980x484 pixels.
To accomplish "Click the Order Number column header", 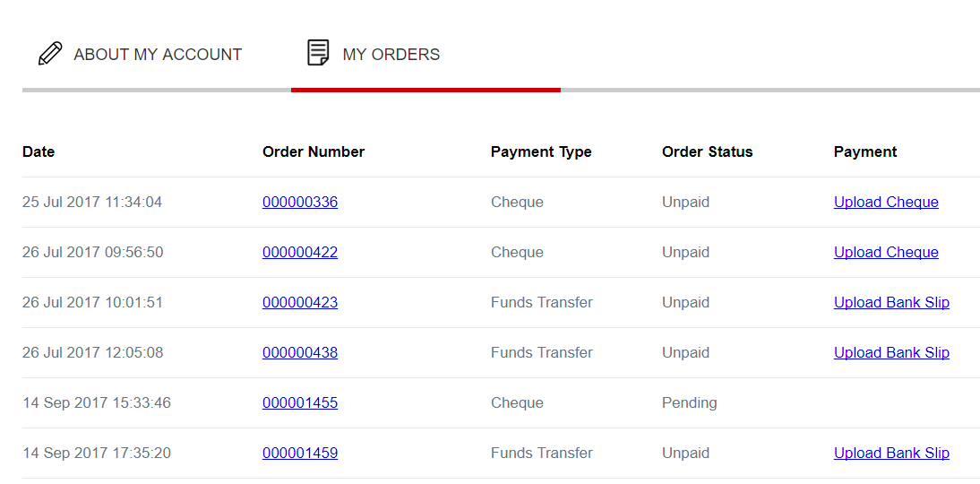I will (x=314, y=151).
